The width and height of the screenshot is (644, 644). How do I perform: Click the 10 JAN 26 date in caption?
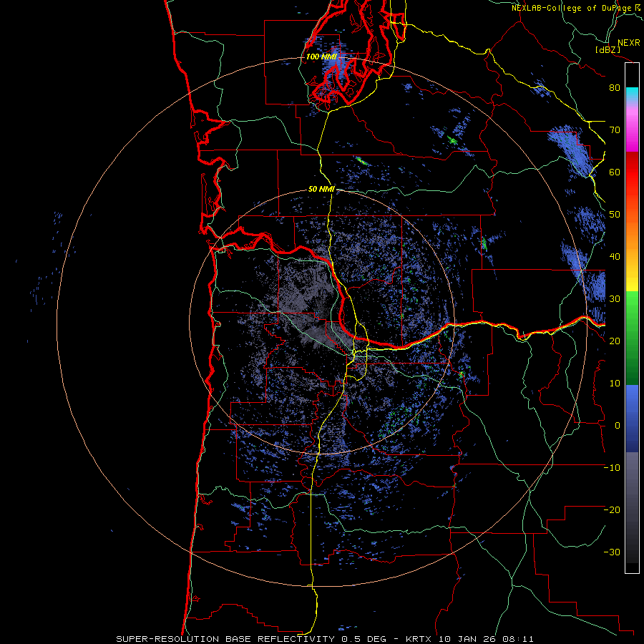tap(469, 639)
